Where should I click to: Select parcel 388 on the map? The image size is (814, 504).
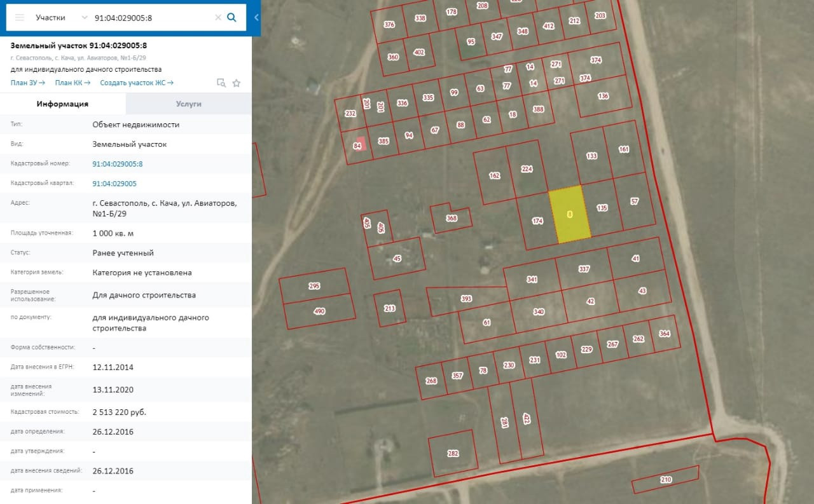click(539, 109)
